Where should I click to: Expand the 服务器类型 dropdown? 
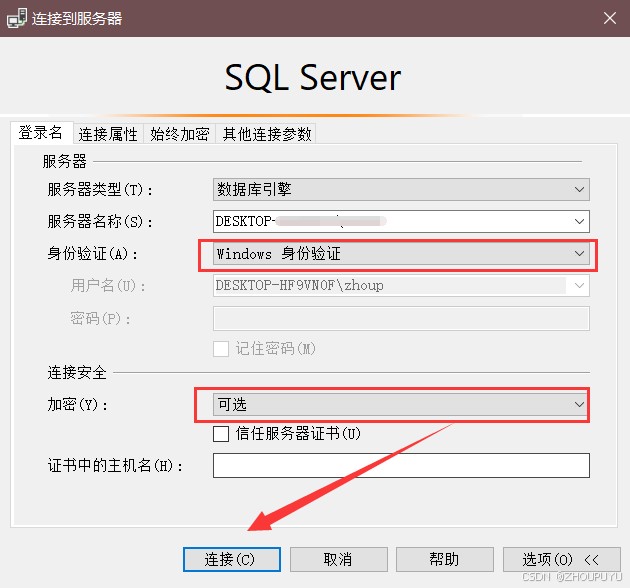[579, 189]
